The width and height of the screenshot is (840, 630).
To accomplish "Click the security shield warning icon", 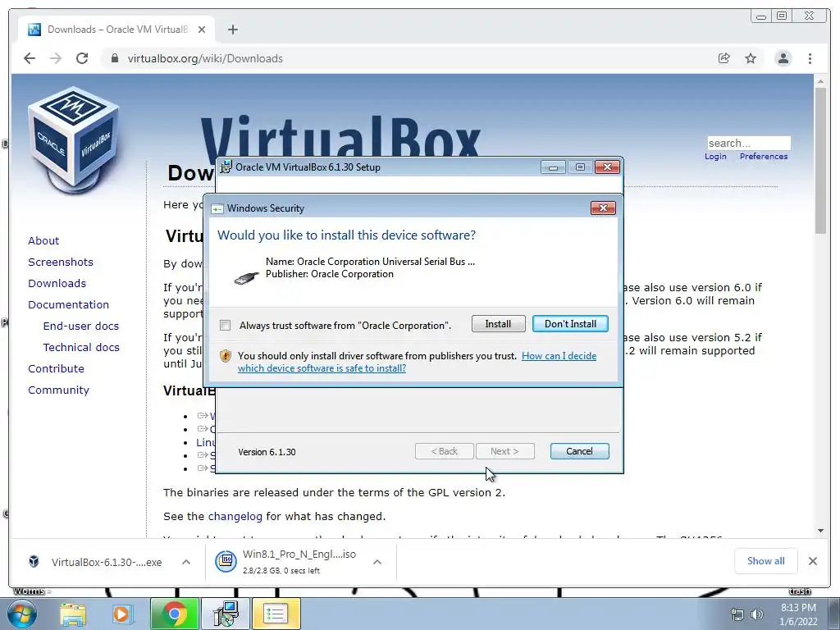I will 226,356.
